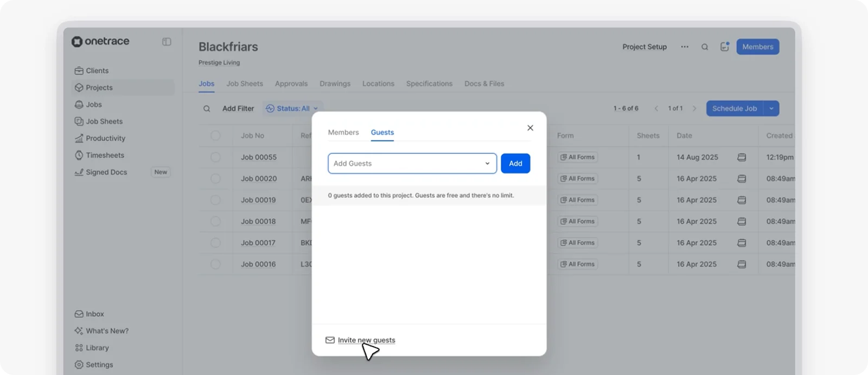
Task: Click the Sheets column header
Action: tap(648, 135)
